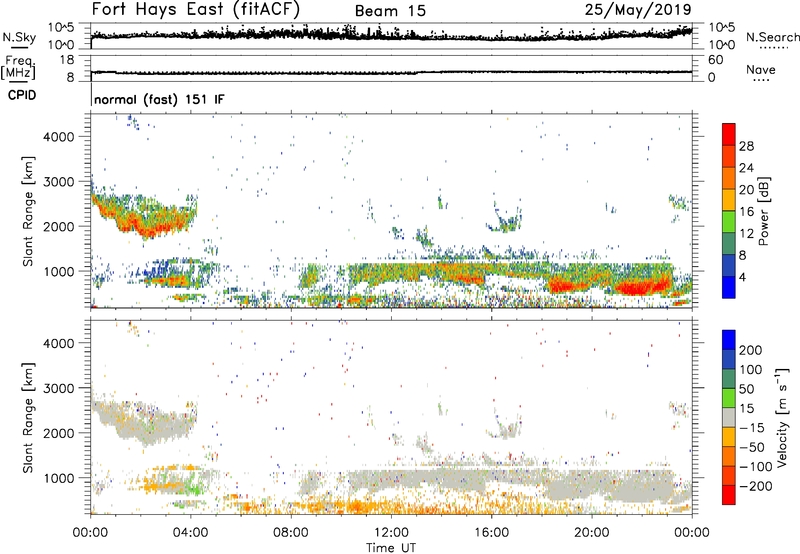Screen dimensions: 800x554
Task: Click the blue bottom of power colorbar
Action: point(729,287)
